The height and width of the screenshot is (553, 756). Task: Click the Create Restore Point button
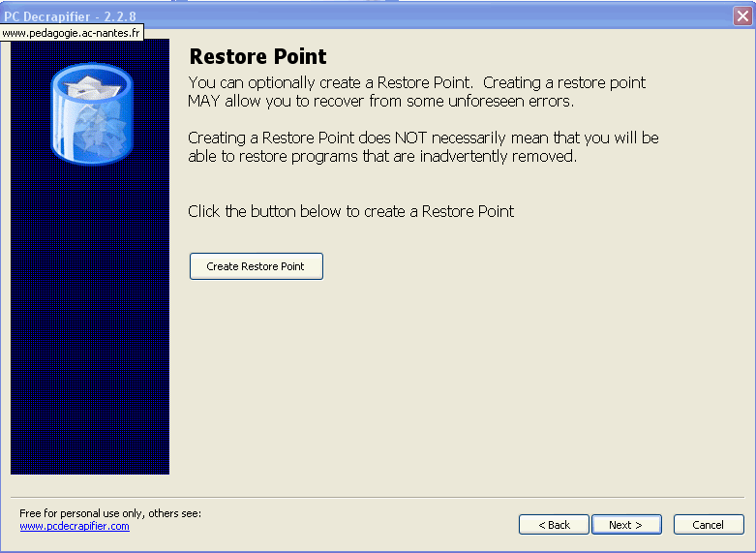(x=256, y=266)
